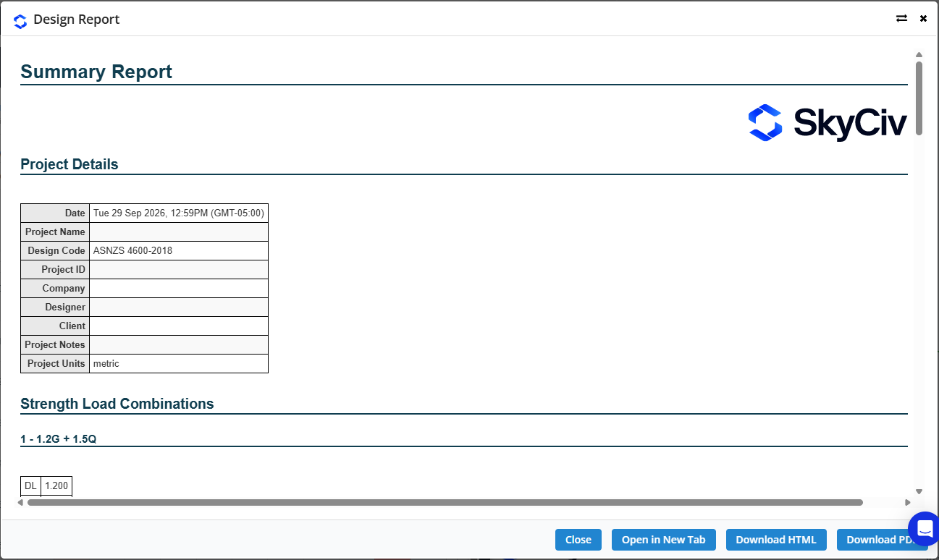Image resolution: width=939 pixels, height=560 pixels.
Task: Click the Project Units row label
Action: click(55, 364)
